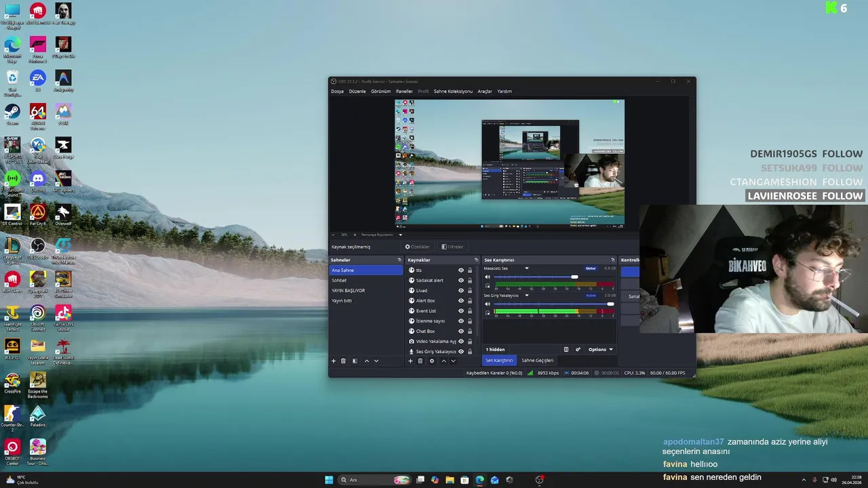
Task: Toggle visibility of Ses Giriş Yakalayıcısı source
Action: coord(461,351)
